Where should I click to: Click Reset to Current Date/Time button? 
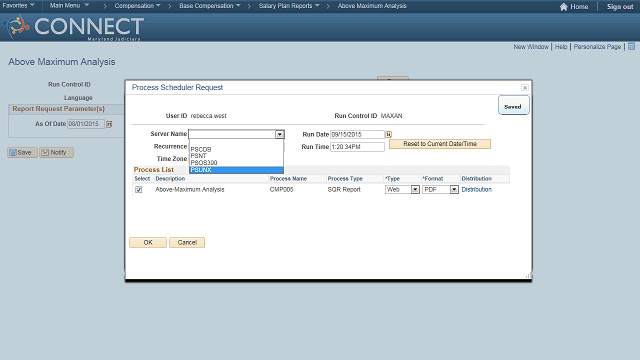point(440,144)
